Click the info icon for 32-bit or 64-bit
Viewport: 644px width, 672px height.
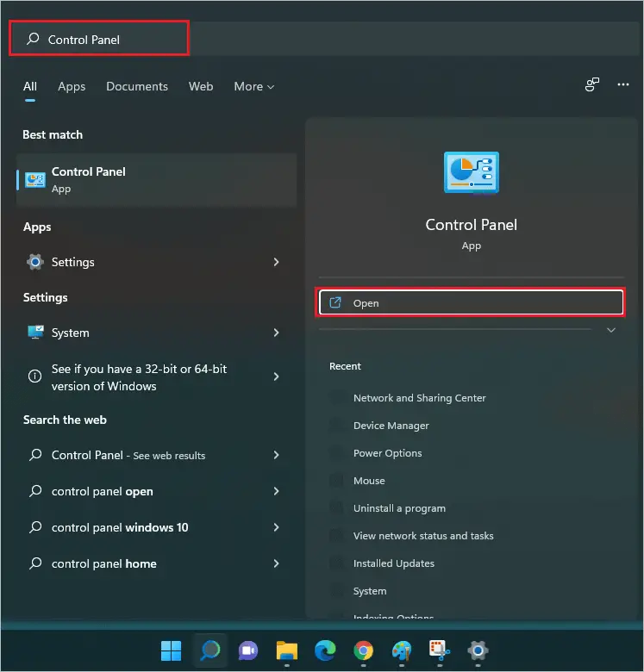tap(34, 376)
